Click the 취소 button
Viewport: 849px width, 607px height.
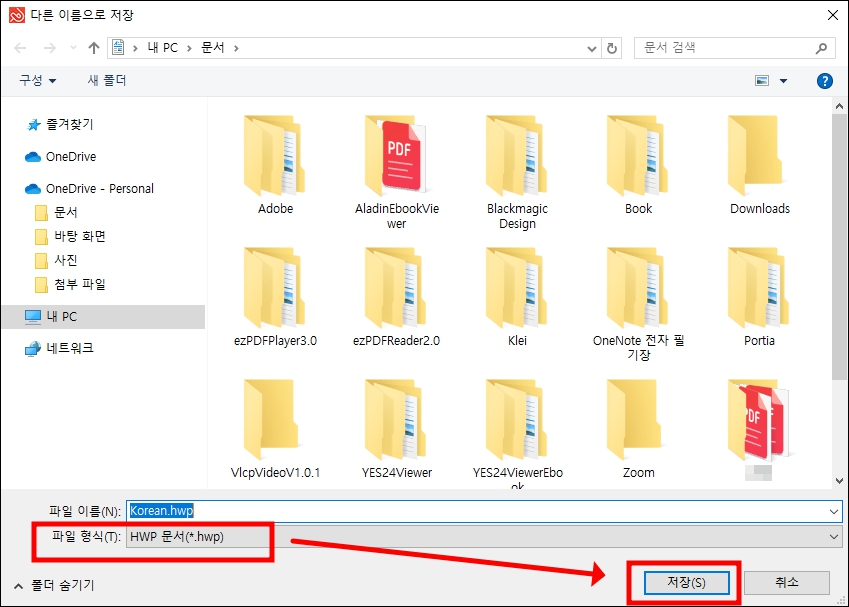click(x=787, y=583)
